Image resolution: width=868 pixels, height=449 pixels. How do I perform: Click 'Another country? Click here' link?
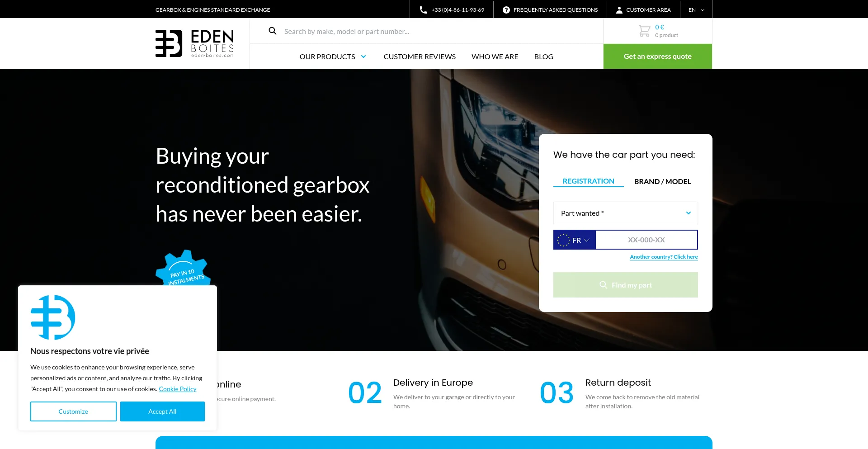(664, 256)
